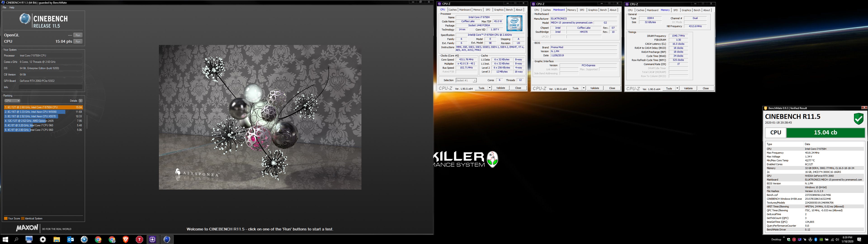Click the red number 1 tray icon
Viewport: 868px width, 244px height.
pyautogui.click(x=794, y=240)
